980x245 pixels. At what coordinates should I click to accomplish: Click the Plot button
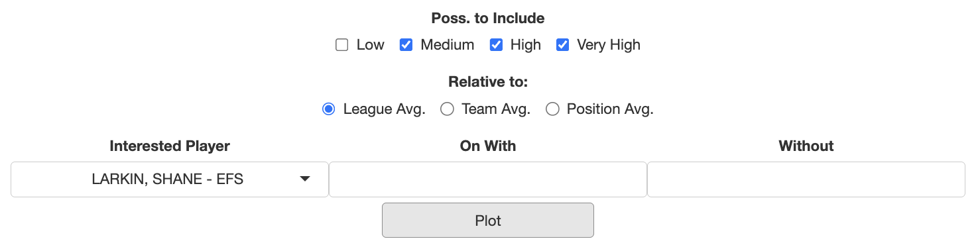coord(488,220)
